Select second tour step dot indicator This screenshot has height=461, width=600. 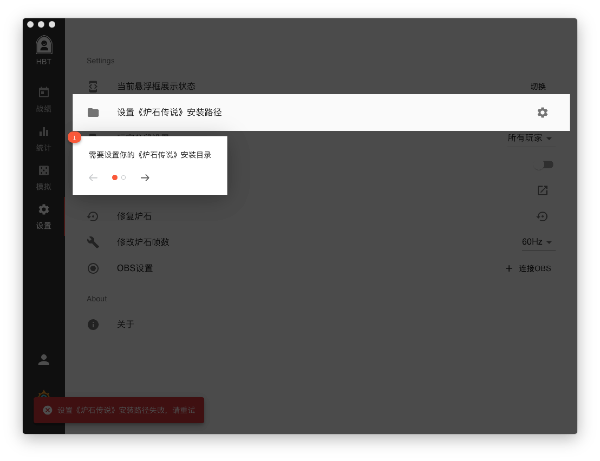click(123, 178)
